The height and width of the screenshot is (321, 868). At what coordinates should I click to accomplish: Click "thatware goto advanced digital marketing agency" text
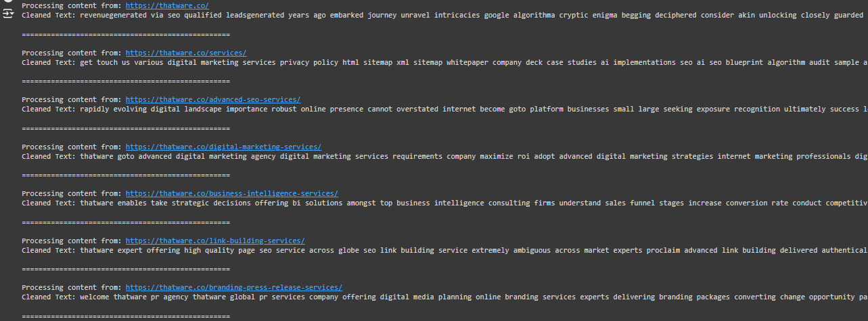click(178, 156)
